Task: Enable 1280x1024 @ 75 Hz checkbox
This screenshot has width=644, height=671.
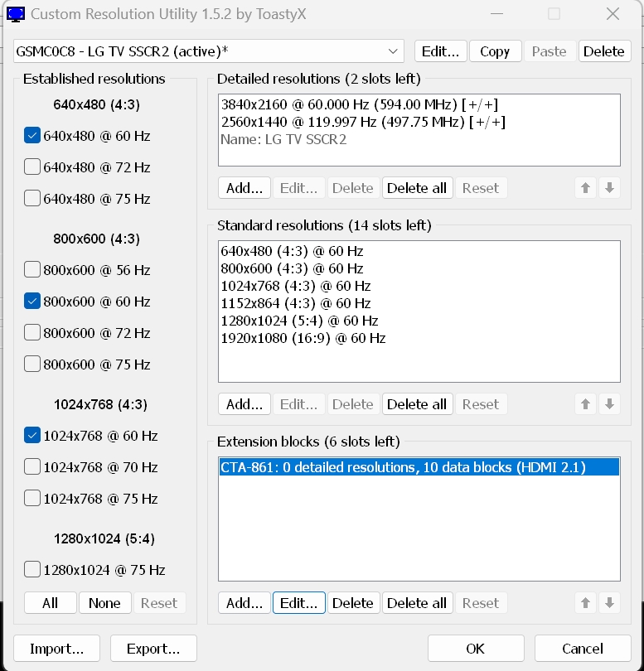Action: point(32,570)
